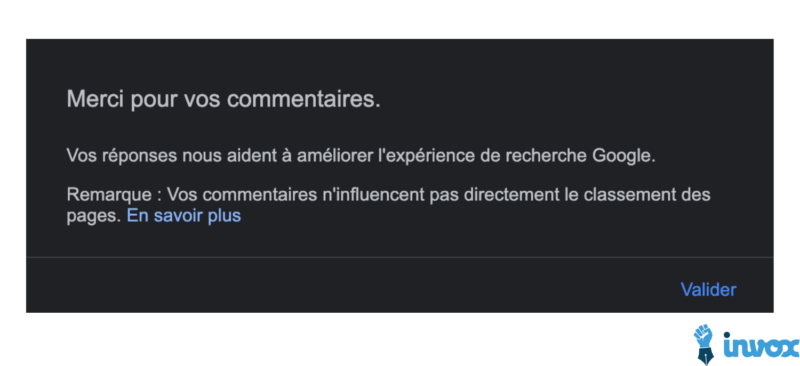Open the En savoir plus link
This screenshot has height=366, width=800.
point(184,216)
